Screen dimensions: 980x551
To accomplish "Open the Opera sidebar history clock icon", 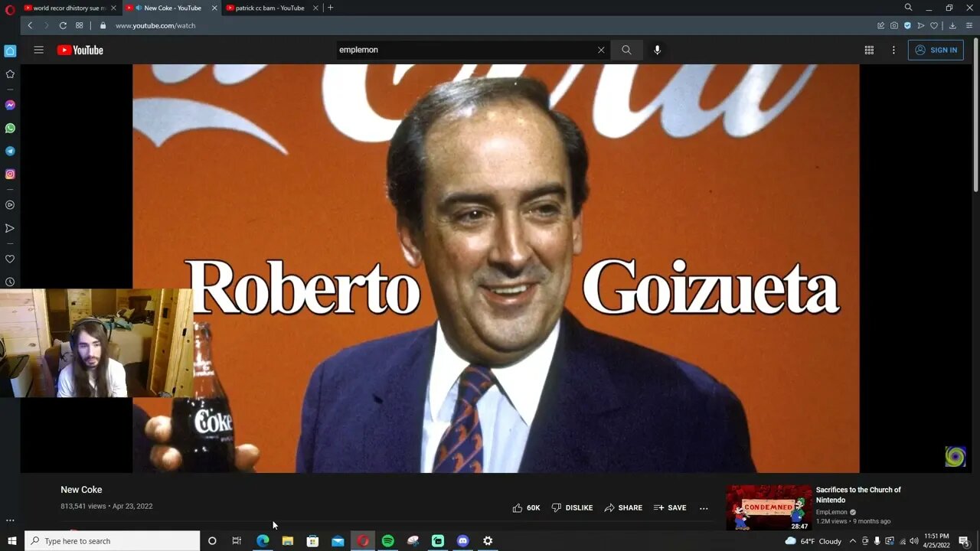I will coord(10,282).
